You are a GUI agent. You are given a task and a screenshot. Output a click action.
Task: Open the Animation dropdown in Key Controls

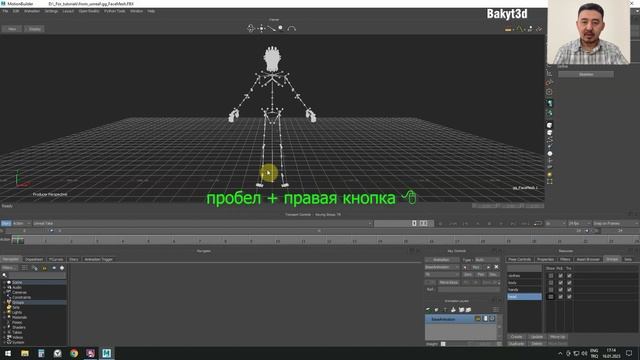point(442,260)
